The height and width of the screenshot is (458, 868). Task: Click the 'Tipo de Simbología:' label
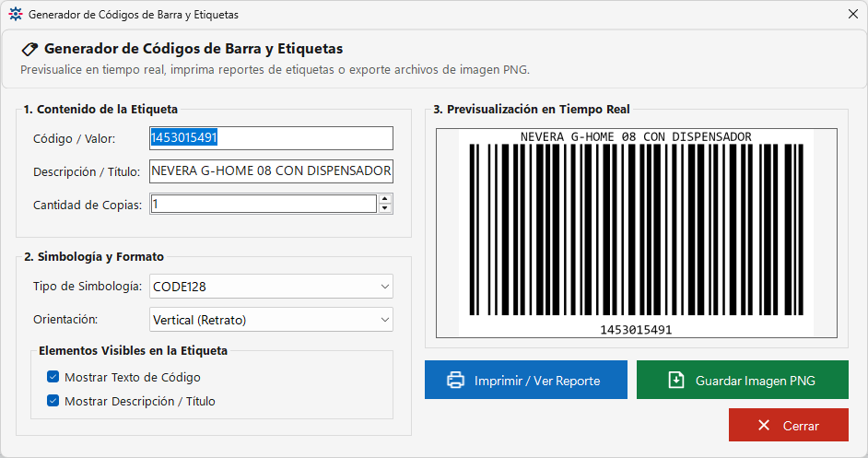pyautogui.click(x=88, y=287)
